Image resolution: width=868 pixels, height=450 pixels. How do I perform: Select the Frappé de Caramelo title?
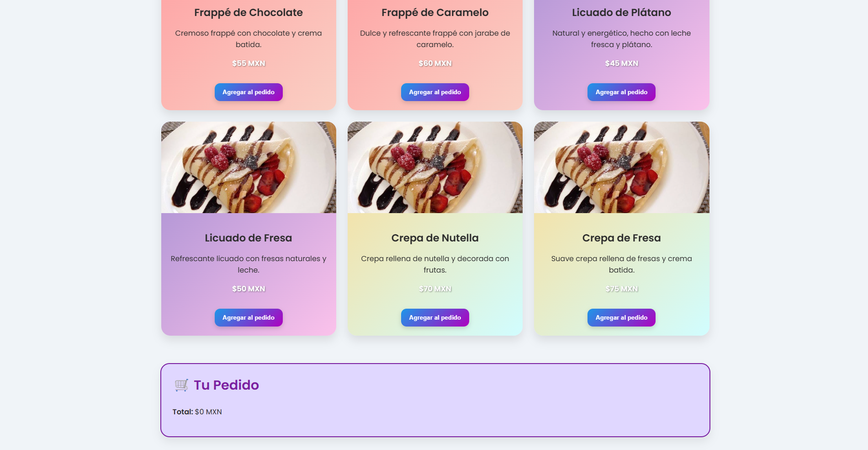[435, 12]
